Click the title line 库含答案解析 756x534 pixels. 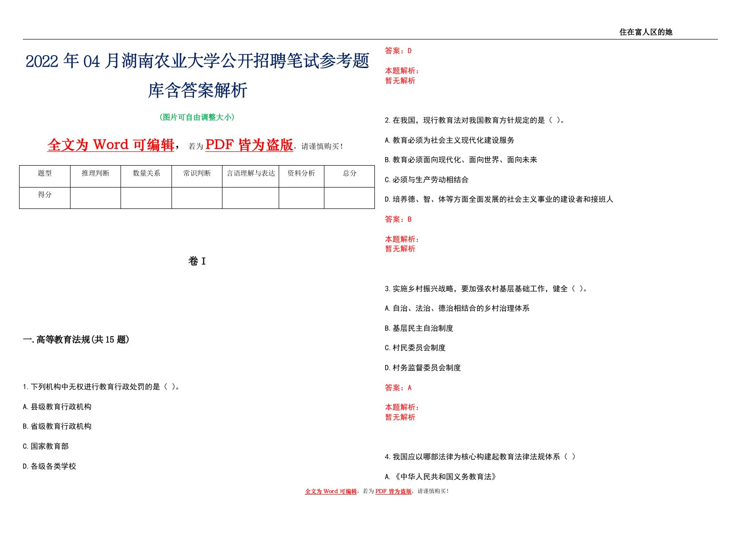coord(197,90)
